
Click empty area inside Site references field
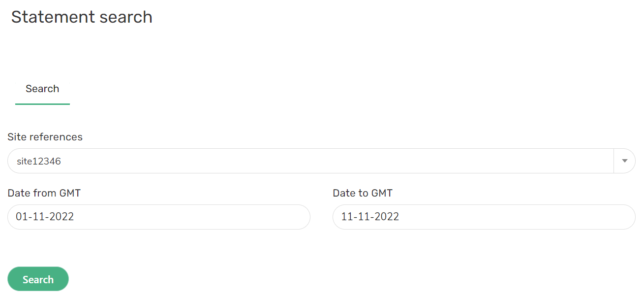[x=344, y=161]
